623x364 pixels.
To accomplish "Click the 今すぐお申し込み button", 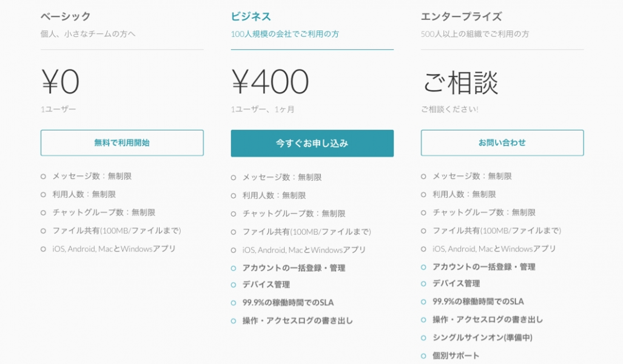I will tap(312, 143).
